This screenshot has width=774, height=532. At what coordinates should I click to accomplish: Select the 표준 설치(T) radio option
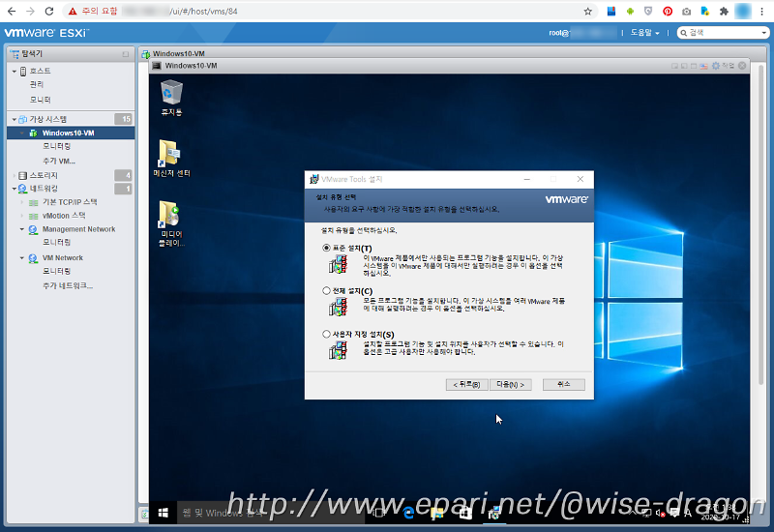[326, 248]
